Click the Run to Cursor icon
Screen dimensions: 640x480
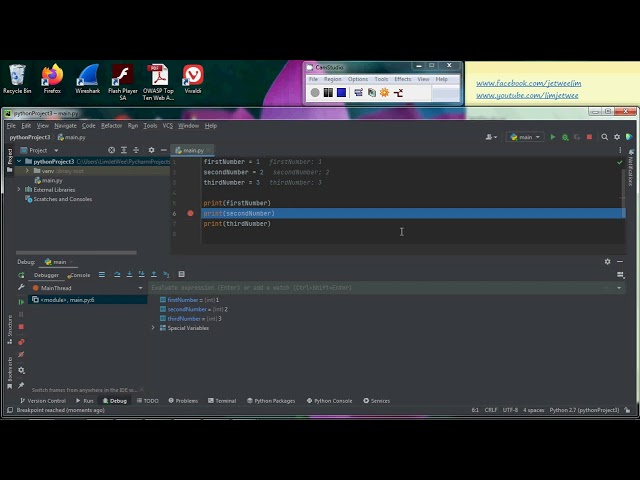[167, 275]
